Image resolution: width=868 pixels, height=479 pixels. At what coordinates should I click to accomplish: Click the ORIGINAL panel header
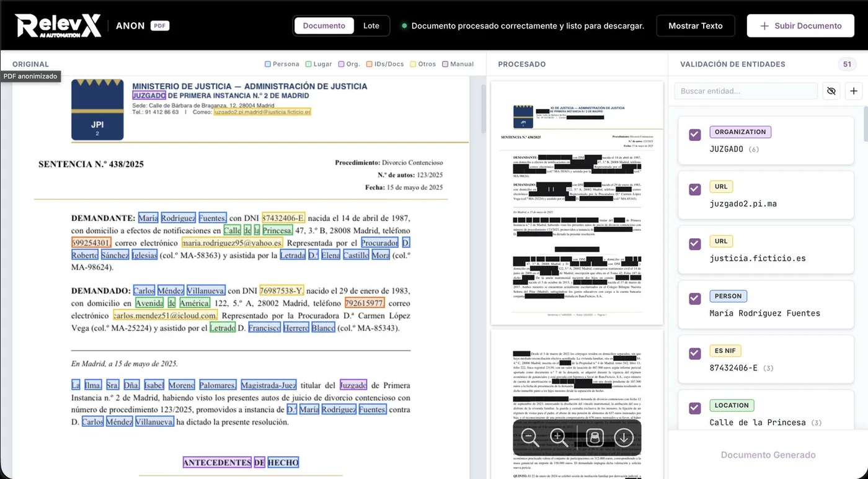pyautogui.click(x=30, y=64)
